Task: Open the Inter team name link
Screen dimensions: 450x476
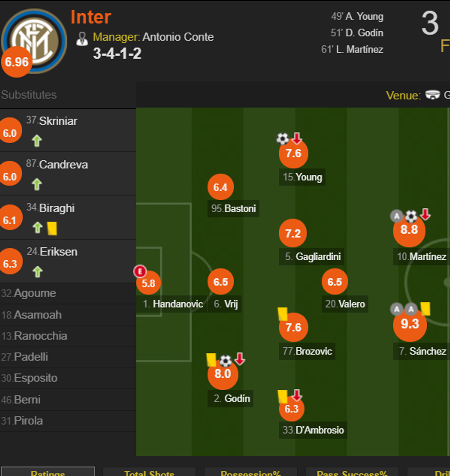Action: tap(91, 17)
